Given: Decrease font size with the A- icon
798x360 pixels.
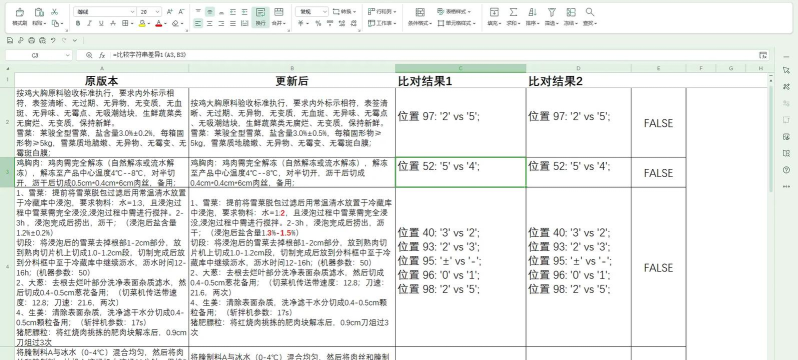Looking at the screenshot, I should (x=182, y=11).
